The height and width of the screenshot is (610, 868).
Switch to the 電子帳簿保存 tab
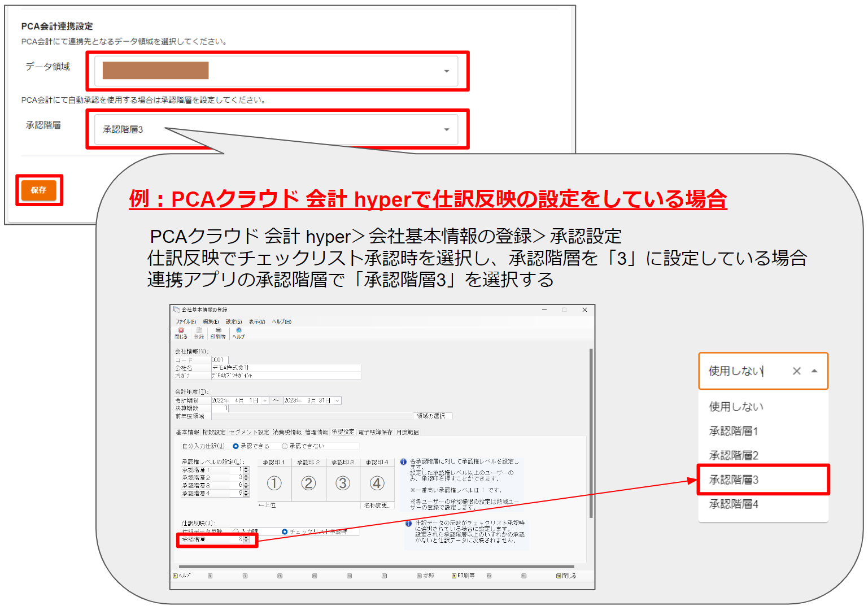click(x=376, y=433)
